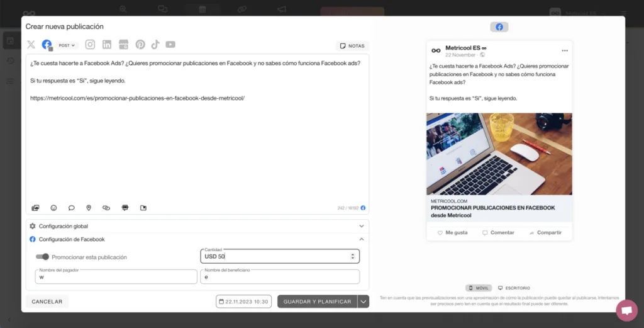The width and height of the screenshot is (644, 328).
Task: Select the Facebook network icon
Action: (47, 45)
